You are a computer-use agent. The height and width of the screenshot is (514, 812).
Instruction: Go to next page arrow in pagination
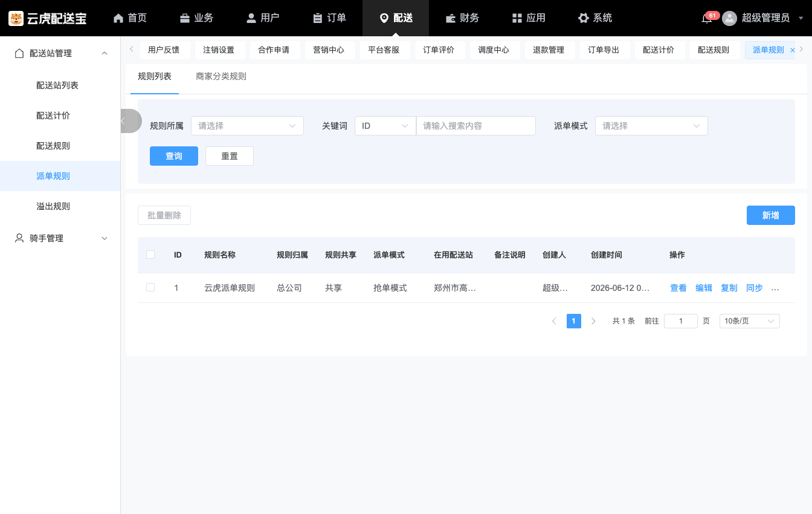pos(593,321)
